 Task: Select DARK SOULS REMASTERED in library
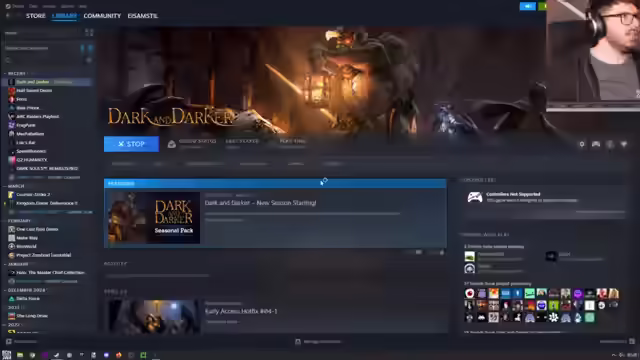[48, 169]
